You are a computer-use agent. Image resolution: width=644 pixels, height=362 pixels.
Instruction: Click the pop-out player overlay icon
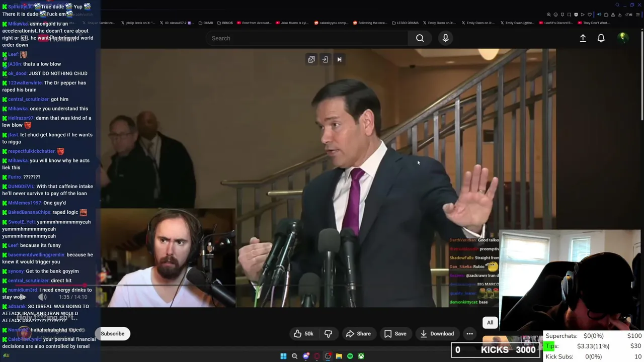[311, 59]
